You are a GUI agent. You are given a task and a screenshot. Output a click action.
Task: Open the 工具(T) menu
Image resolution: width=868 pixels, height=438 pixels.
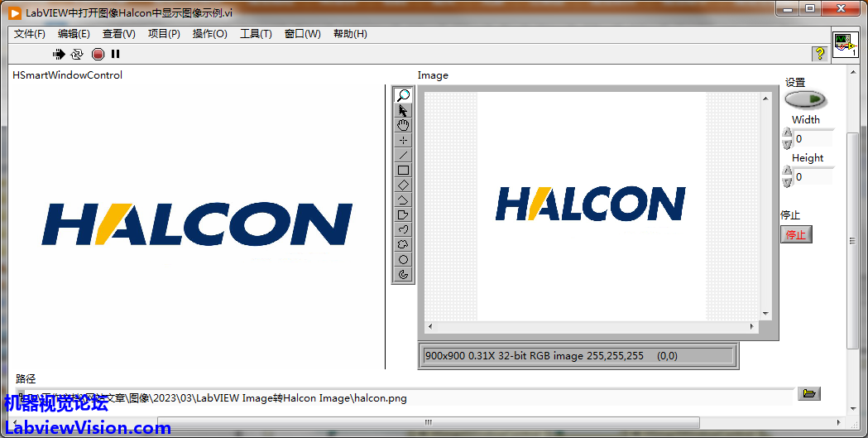point(256,34)
